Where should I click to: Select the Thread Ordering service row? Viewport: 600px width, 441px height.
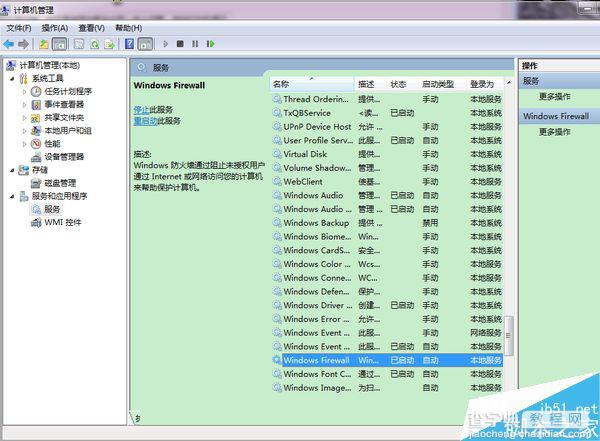387,99
